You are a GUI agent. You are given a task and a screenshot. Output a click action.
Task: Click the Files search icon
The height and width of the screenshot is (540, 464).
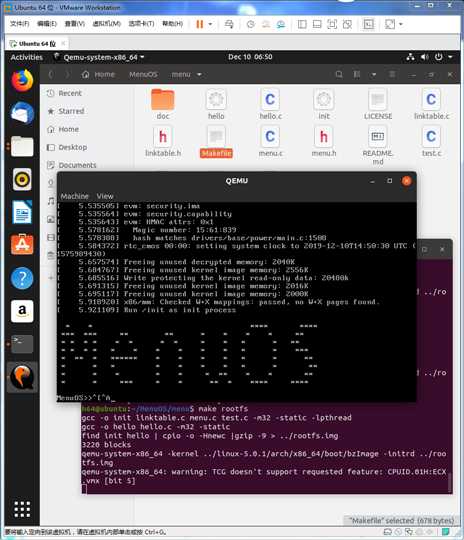pyautogui.click(x=339, y=74)
